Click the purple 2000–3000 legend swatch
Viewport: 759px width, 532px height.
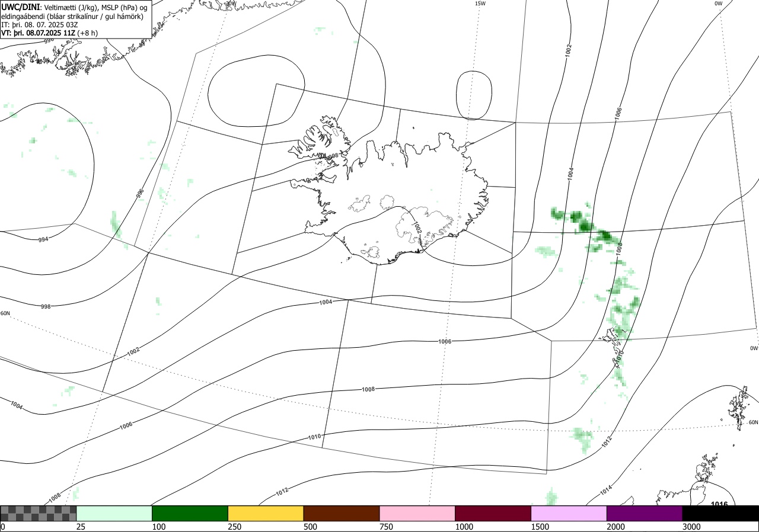(x=645, y=513)
